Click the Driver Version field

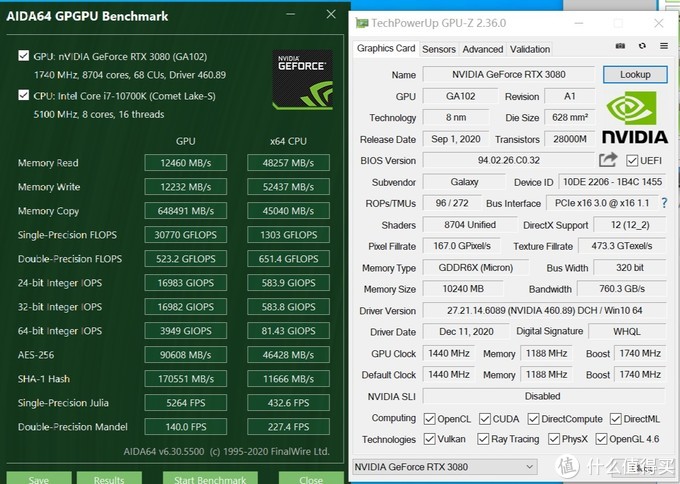pyautogui.click(x=544, y=311)
